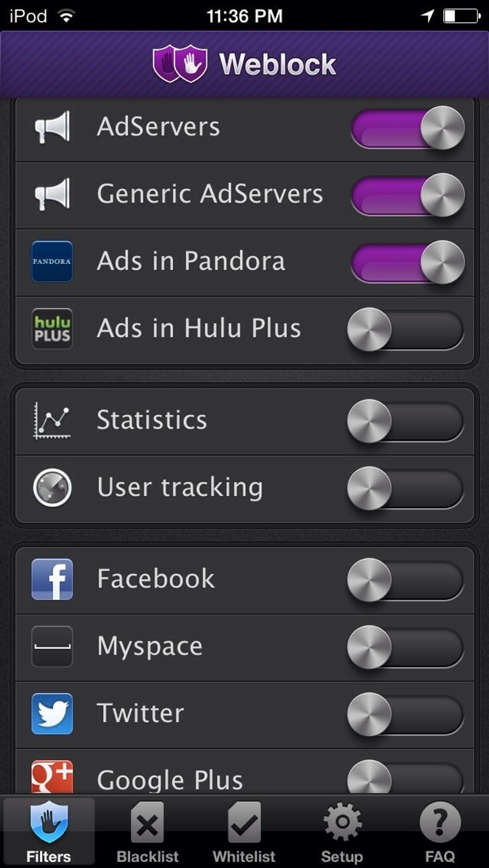Tap the AdServers megaphone icon
Viewport: 489px width, 868px height.
pos(52,127)
